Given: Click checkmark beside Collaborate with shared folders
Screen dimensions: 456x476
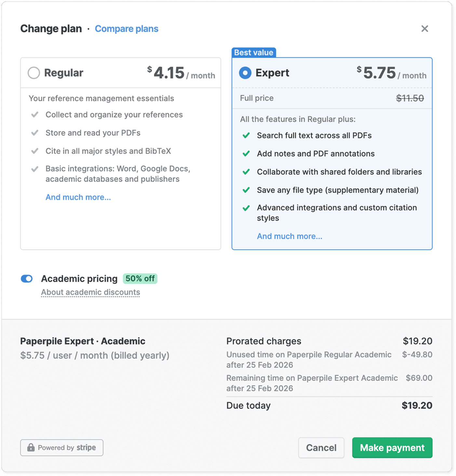Looking at the screenshot, I should tap(246, 172).
